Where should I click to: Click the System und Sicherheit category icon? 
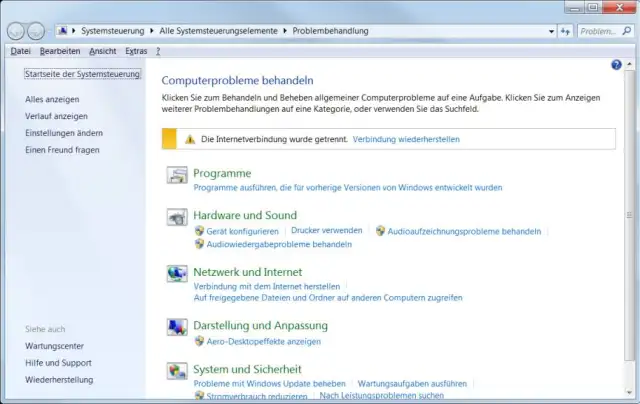pos(176,371)
